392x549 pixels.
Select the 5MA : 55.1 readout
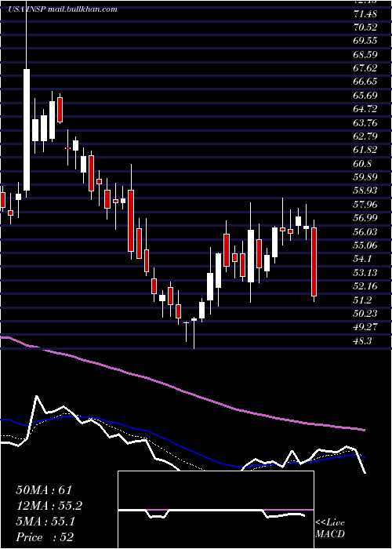tap(45, 522)
